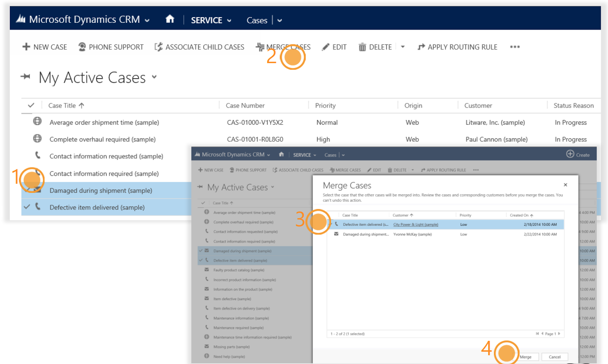Choose ASSOCIATE CHILD CASES in the top window's command bar

199,47
